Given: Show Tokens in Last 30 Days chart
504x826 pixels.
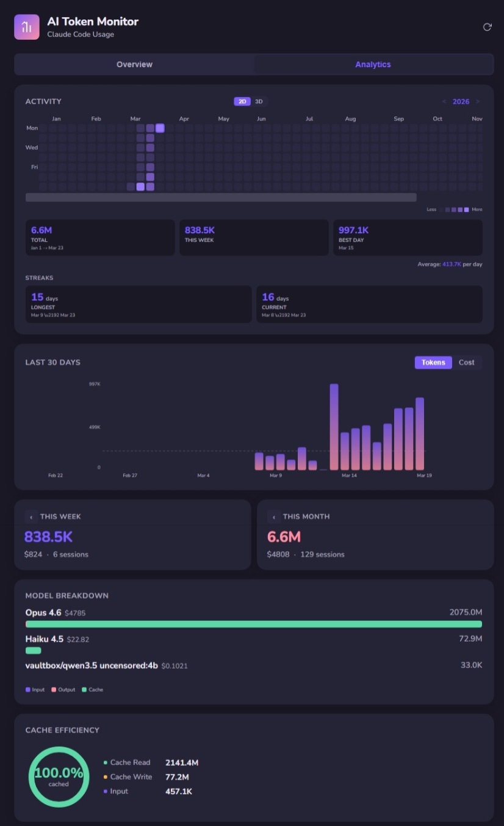Looking at the screenshot, I should [433, 363].
